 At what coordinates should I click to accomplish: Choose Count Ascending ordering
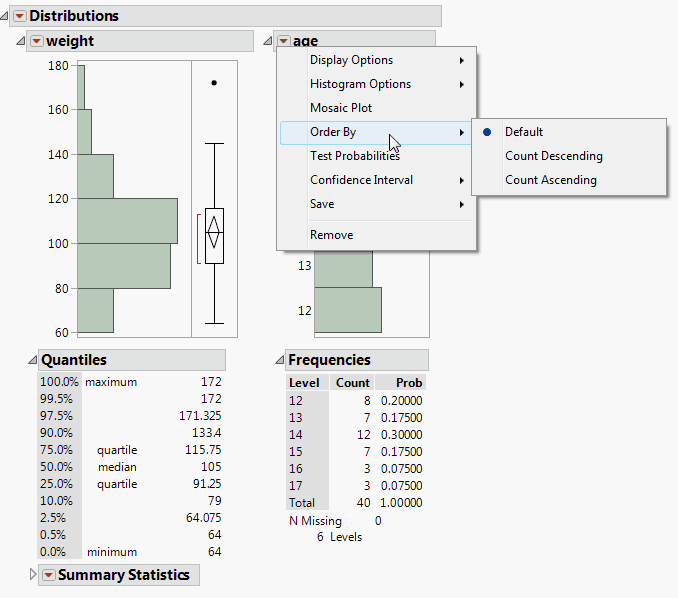(x=550, y=180)
